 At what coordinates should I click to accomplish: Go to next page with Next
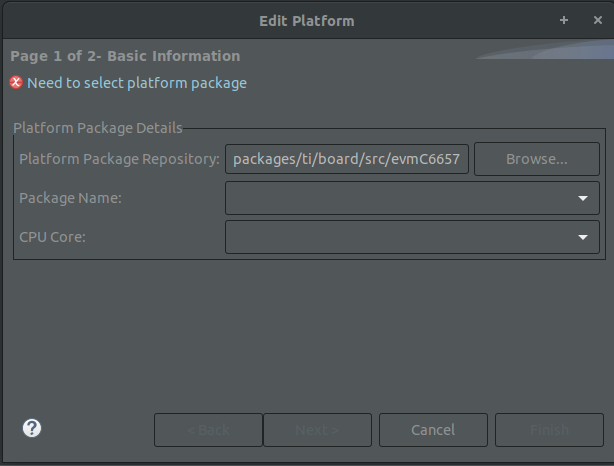(319, 430)
